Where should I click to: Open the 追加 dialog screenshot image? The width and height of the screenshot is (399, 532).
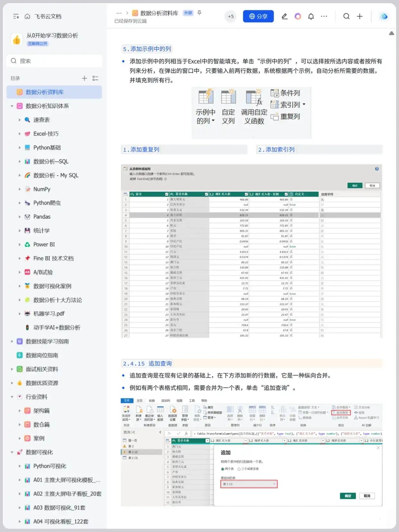[x=252, y=452]
